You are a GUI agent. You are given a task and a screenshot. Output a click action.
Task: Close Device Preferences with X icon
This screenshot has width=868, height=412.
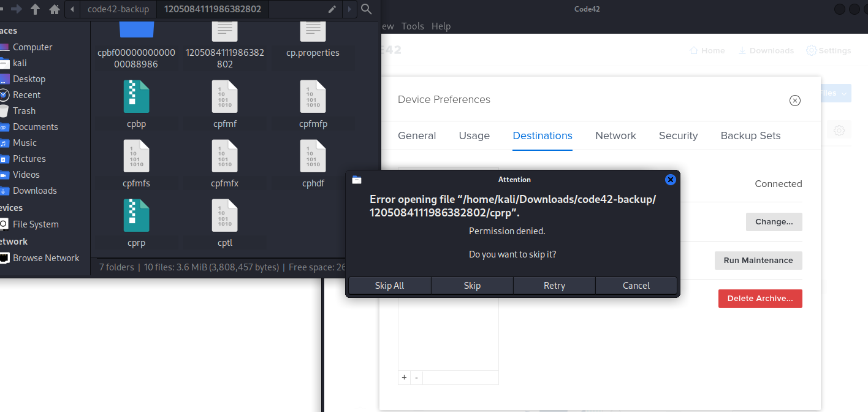coord(795,101)
